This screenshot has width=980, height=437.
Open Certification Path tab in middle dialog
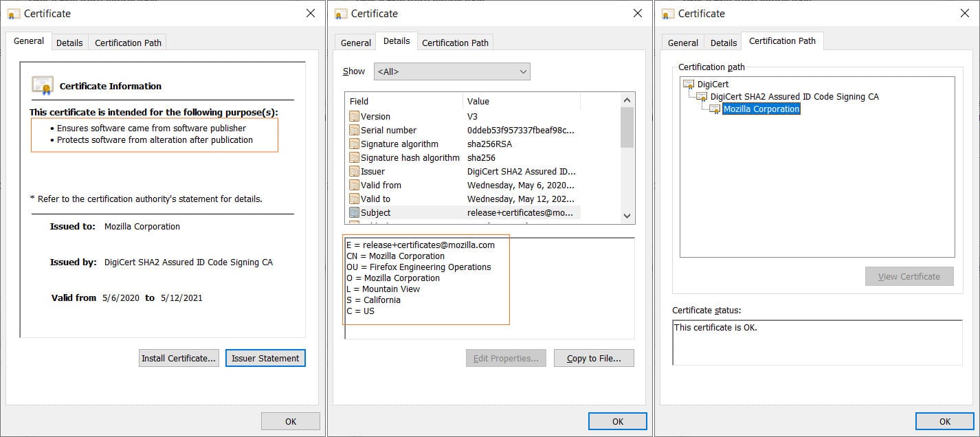coord(455,43)
